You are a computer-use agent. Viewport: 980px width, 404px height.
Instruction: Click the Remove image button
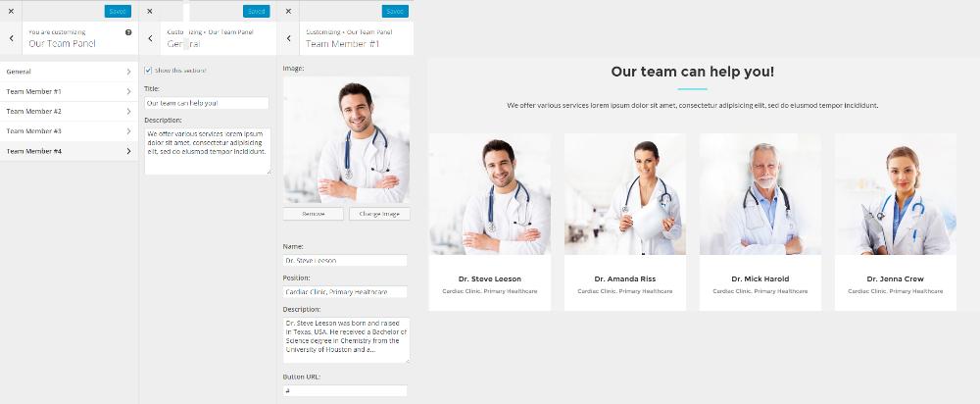(314, 214)
